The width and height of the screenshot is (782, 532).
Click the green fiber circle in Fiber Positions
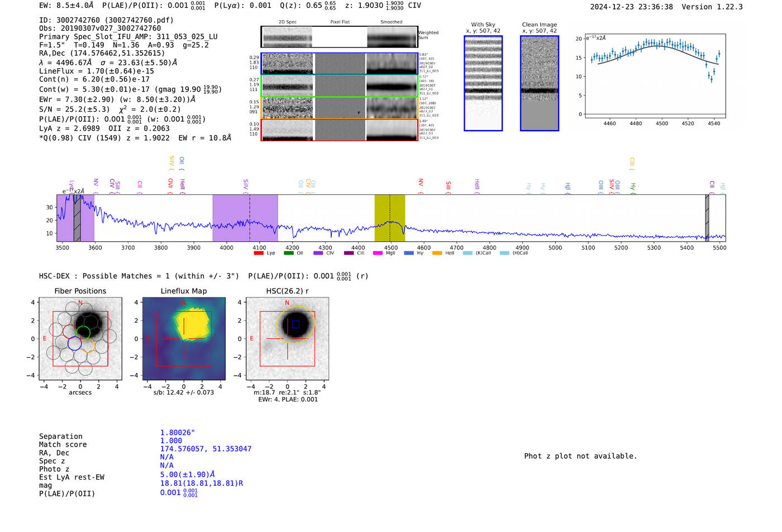pos(83,332)
